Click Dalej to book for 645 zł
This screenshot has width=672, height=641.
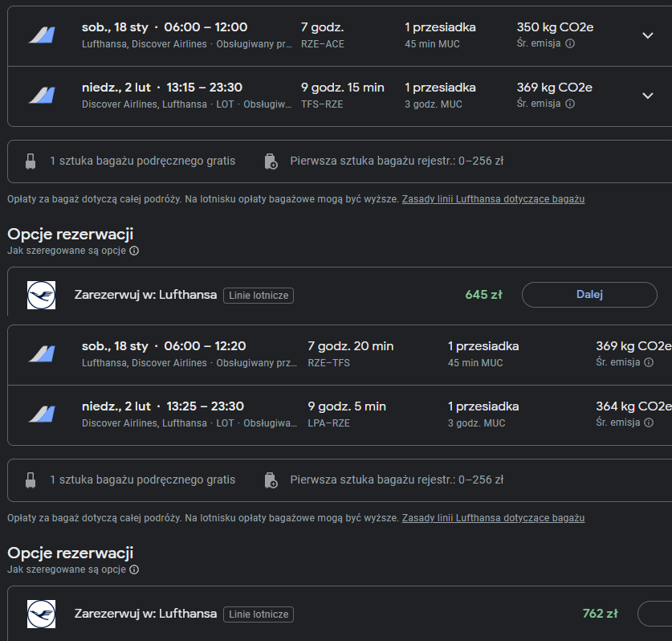point(589,295)
